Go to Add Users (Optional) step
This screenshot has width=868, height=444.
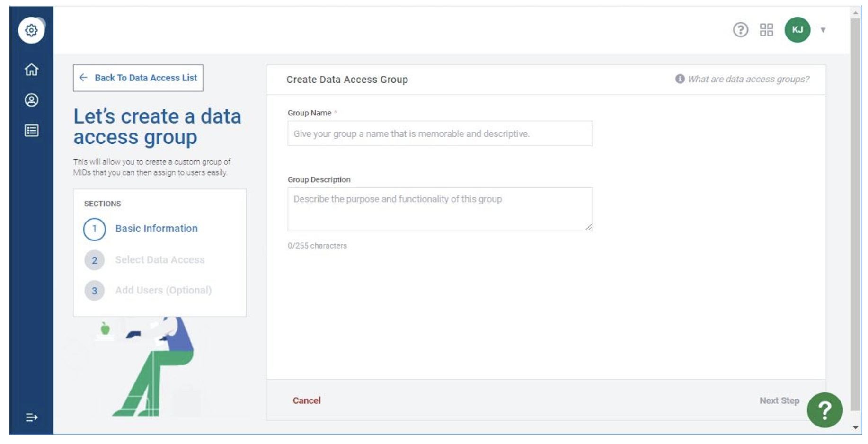[x=163, y=290]
